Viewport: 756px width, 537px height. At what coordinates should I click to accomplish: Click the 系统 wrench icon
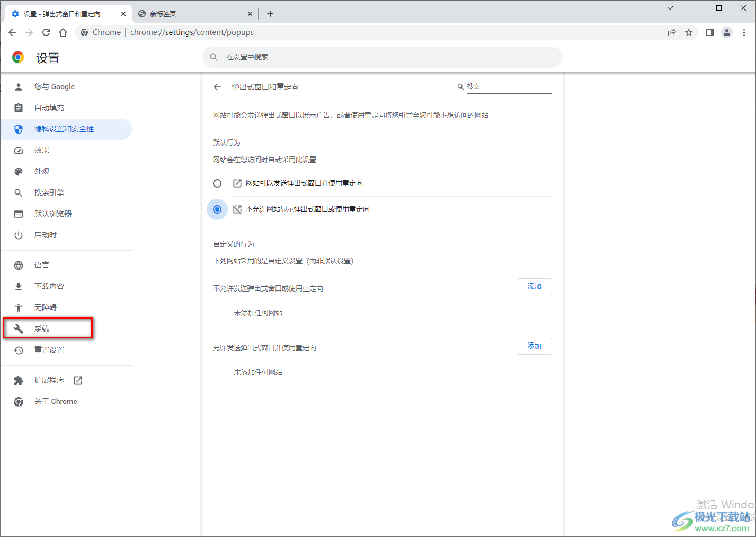point(19,329)
